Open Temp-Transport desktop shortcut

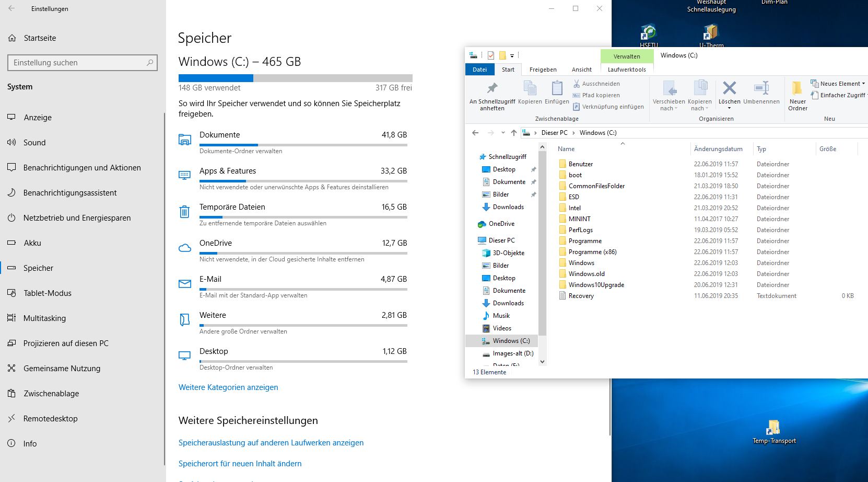pyautogui.click(x=774, y=432)
